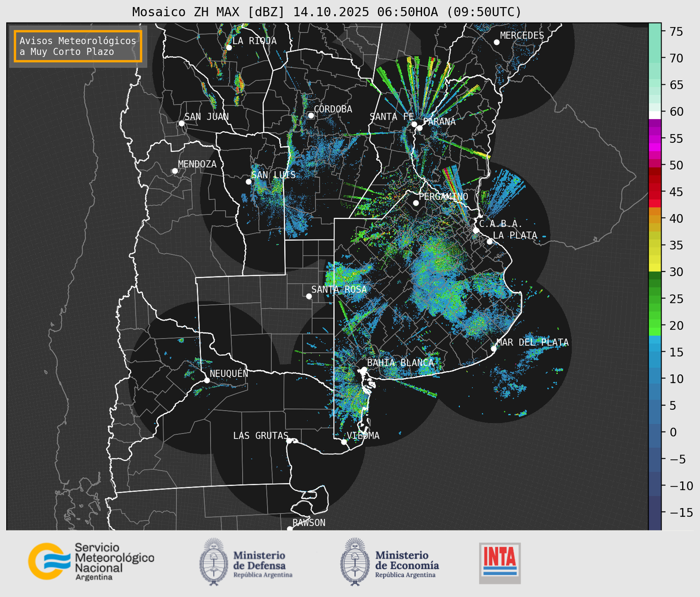The width and height of the screenshot is (700, 597).
Task: Click the RAWSON city label
Action: pos(309,523)
